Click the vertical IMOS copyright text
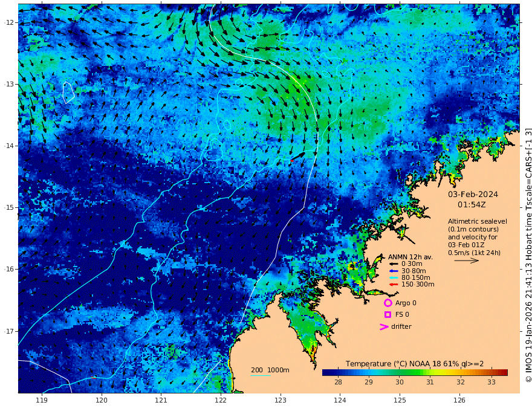The height and width of the screenshot is (411, 532). [x=528, y=255]
